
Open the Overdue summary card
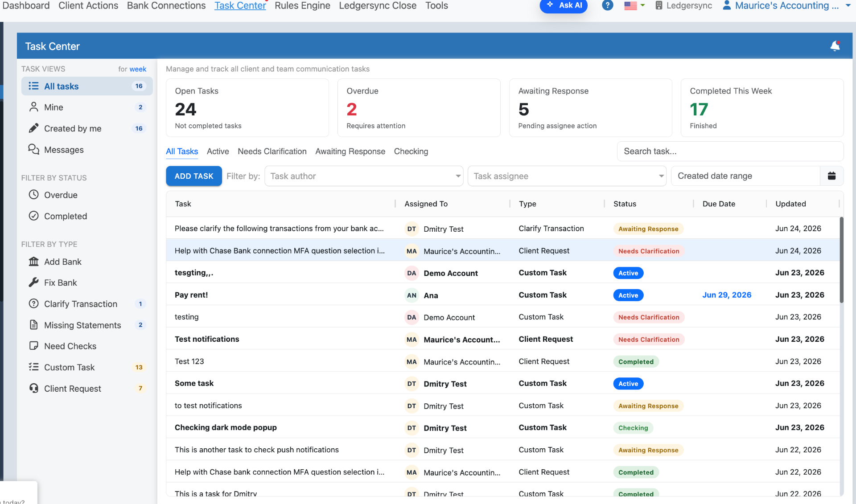[419, 108]
